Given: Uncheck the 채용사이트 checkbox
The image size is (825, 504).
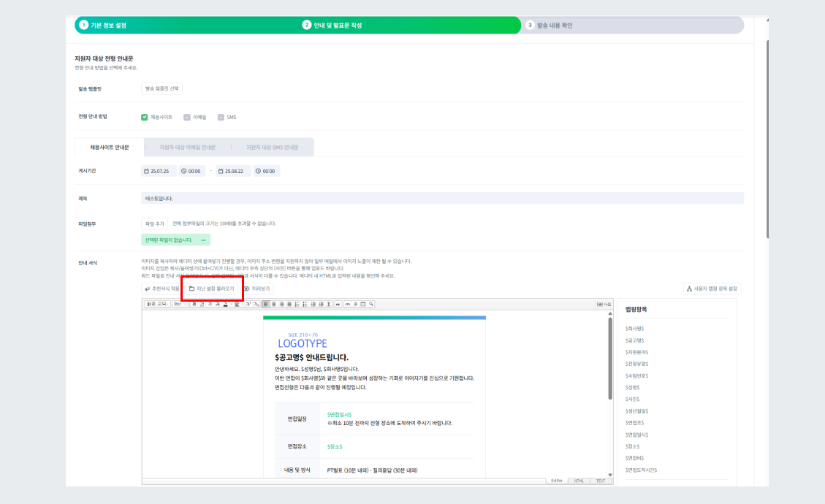Looking at the screenshot, I should pos(145,117).
